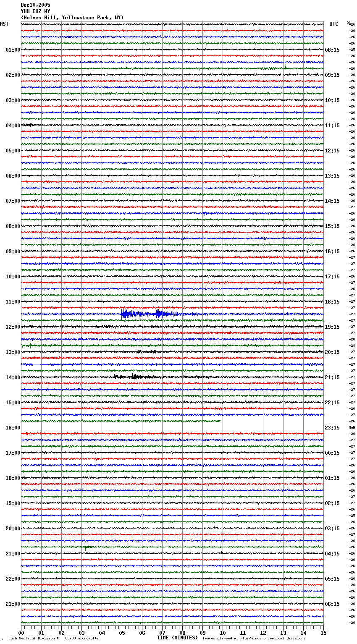The height and width of the screenshot is (644, 357).
Task: Select the 04:00 MST row label
Action: [13, 126]
